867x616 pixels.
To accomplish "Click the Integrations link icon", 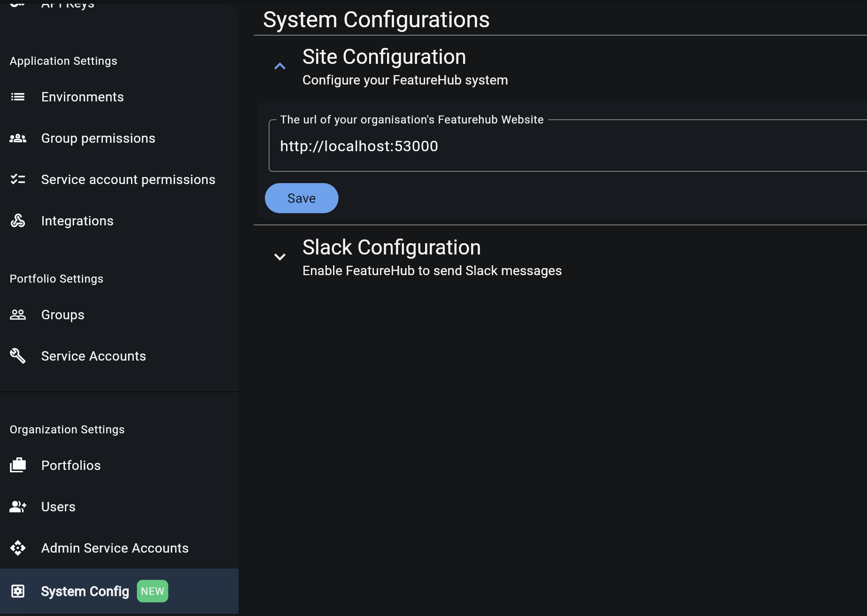I will click(x=17, y=220).
